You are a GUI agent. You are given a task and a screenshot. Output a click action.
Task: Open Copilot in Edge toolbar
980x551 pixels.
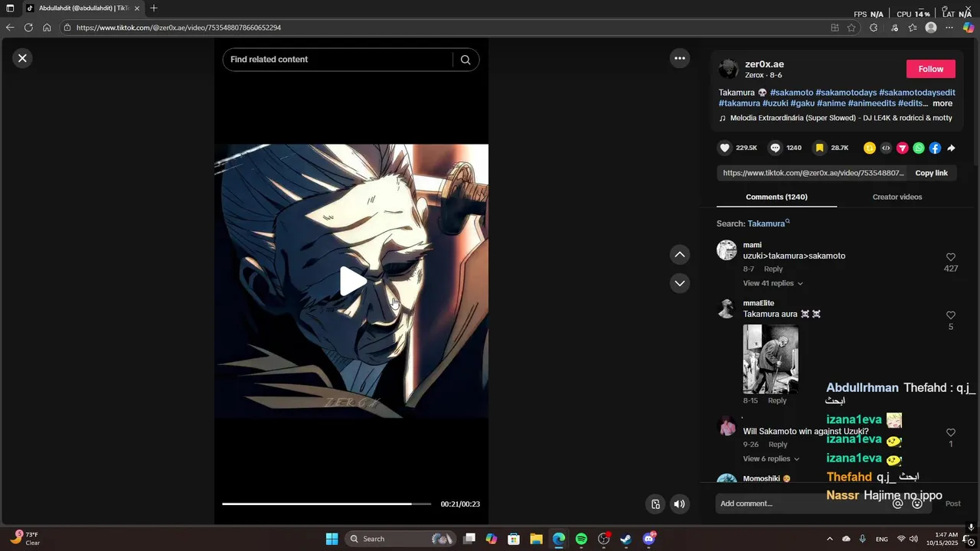tap(969, 28)
